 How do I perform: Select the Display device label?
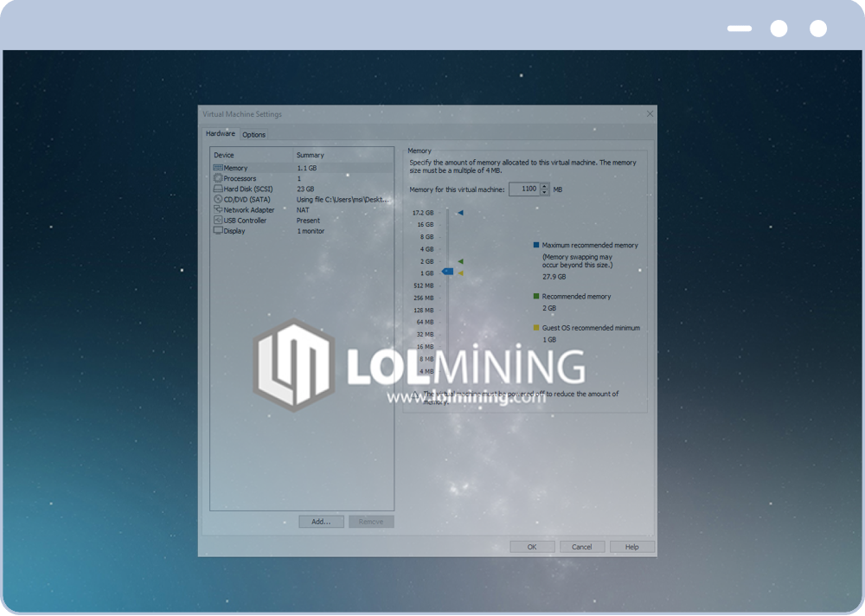coord(234,231)
